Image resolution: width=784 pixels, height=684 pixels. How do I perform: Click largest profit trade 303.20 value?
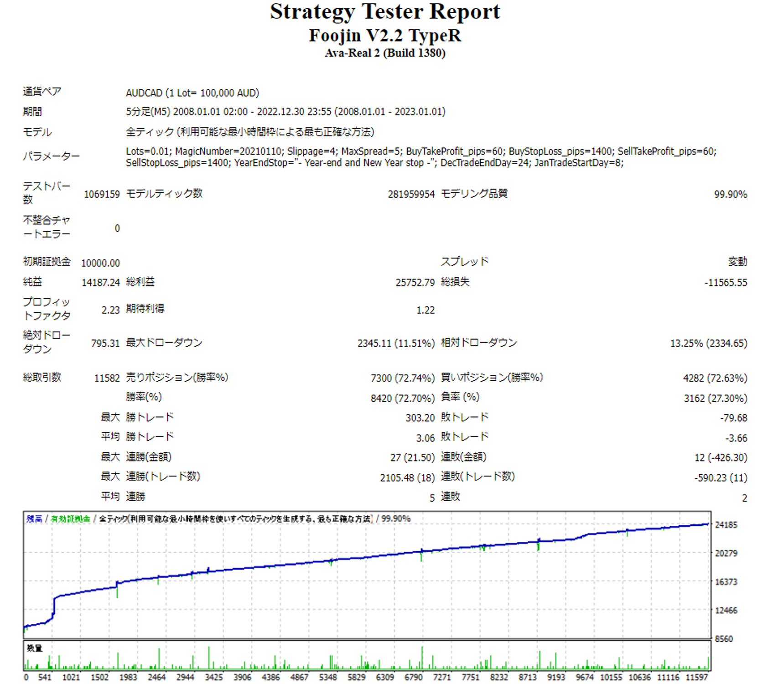click(x=420, y=418)
